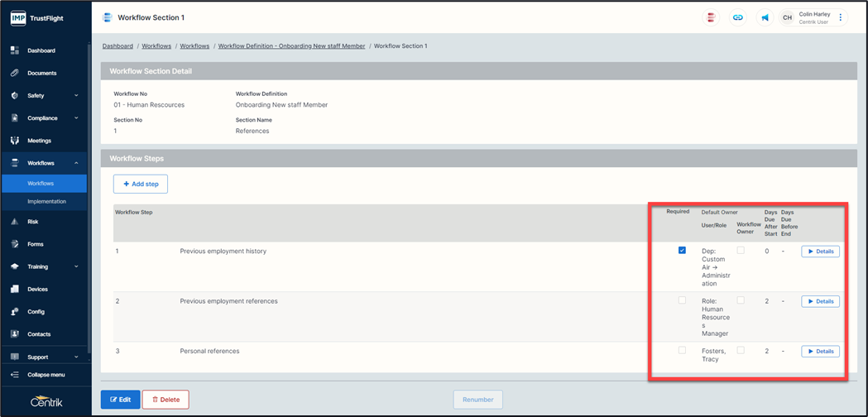Tick Workflow Owner checkbox for Personal references
This screenshot has height=417, width=868.
click(x=741, y=350)
